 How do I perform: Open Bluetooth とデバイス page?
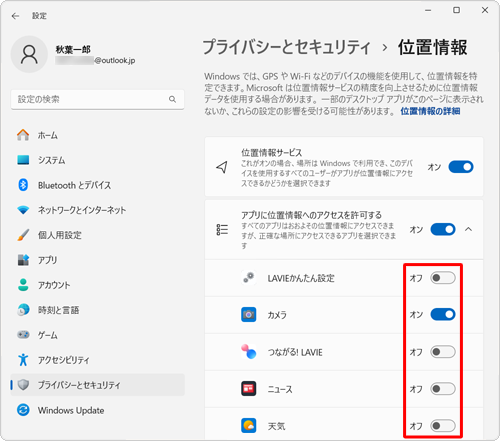click(x=97, y=185)
